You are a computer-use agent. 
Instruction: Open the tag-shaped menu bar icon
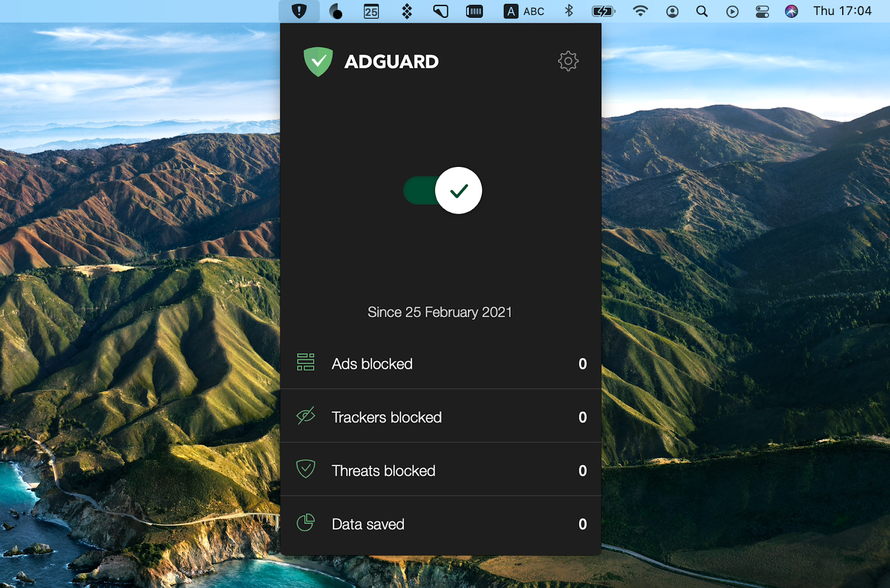click(441, 11)
